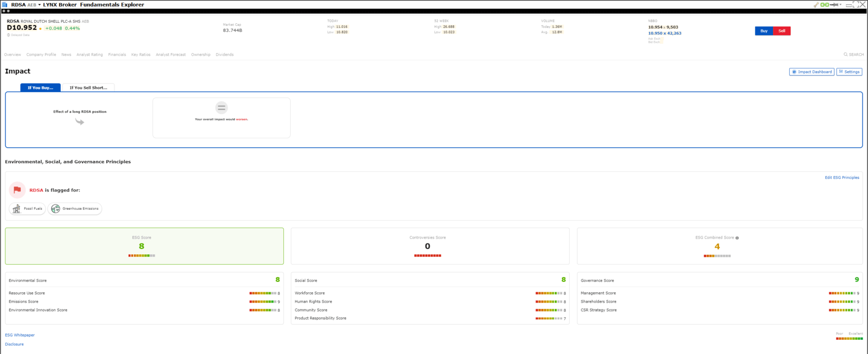Screen dimensions: 868x354
Task: Select the If You Buy... tab
Action: point(40,87)
